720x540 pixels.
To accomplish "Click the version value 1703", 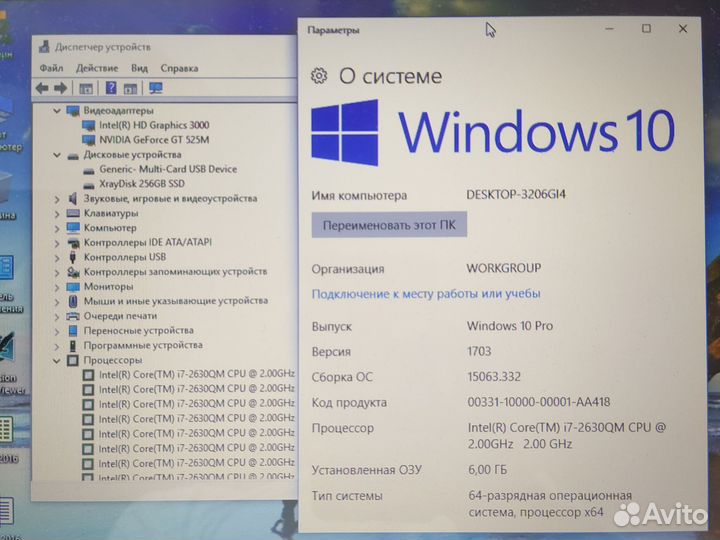I will (479, 351).
